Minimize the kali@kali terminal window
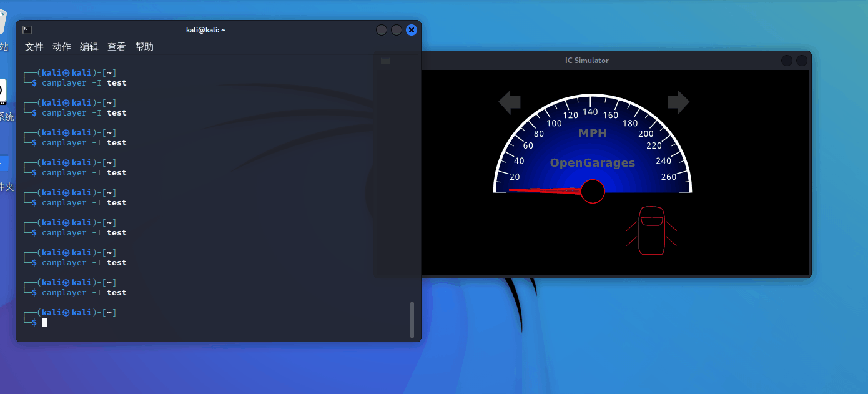The image size is (868, 394). pos(382,30)
